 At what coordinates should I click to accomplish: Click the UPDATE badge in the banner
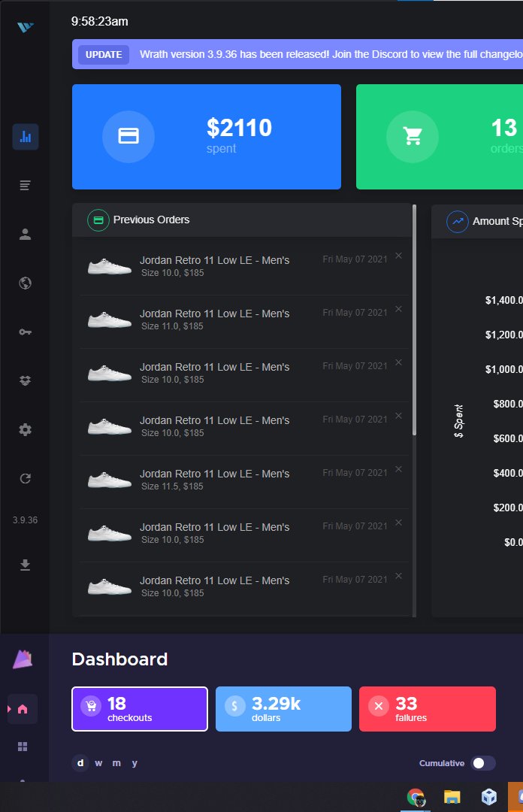click(x=104, y=54)
